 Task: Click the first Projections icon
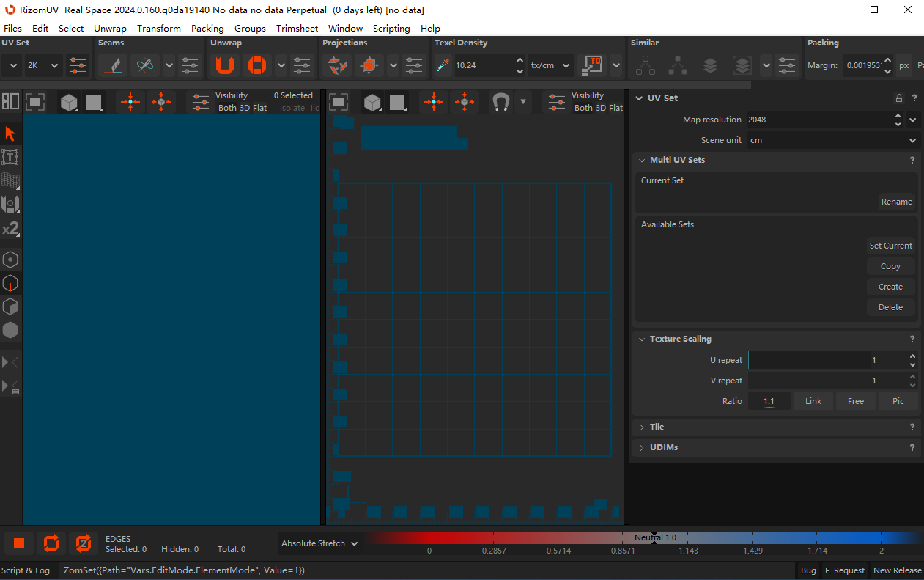coord(337,65)
